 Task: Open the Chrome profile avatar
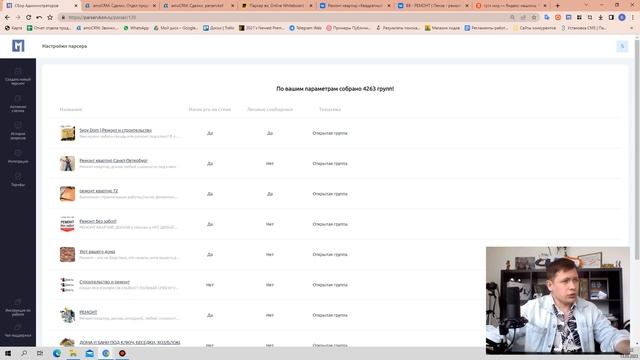click(x=622, y=18)
